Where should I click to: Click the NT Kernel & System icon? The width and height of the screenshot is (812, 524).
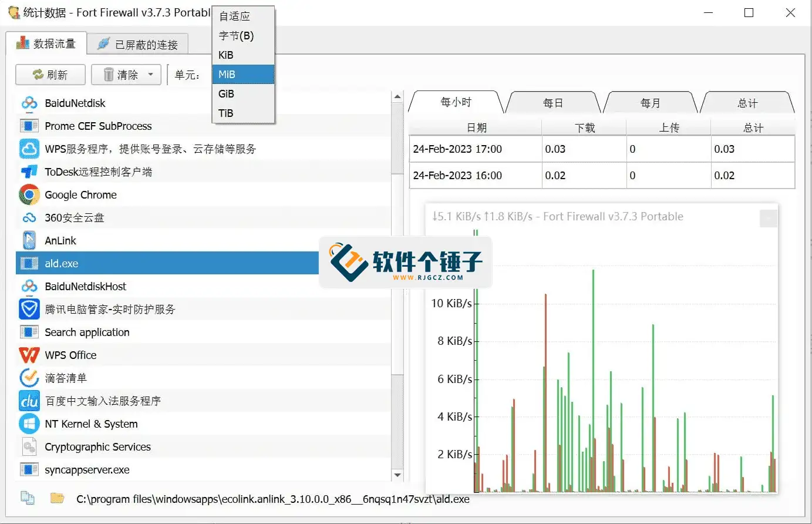click(x=29, y=424)
